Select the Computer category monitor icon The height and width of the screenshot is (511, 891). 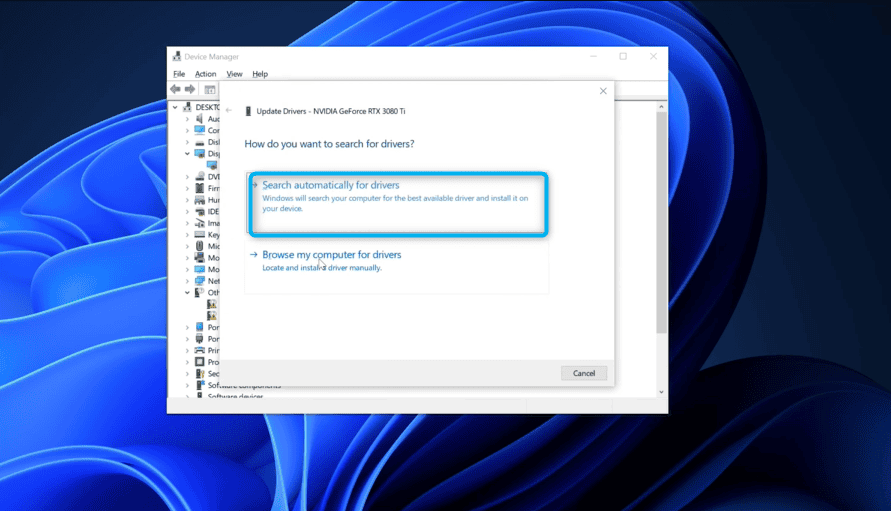pyautogui.click(x=199, y=130)
